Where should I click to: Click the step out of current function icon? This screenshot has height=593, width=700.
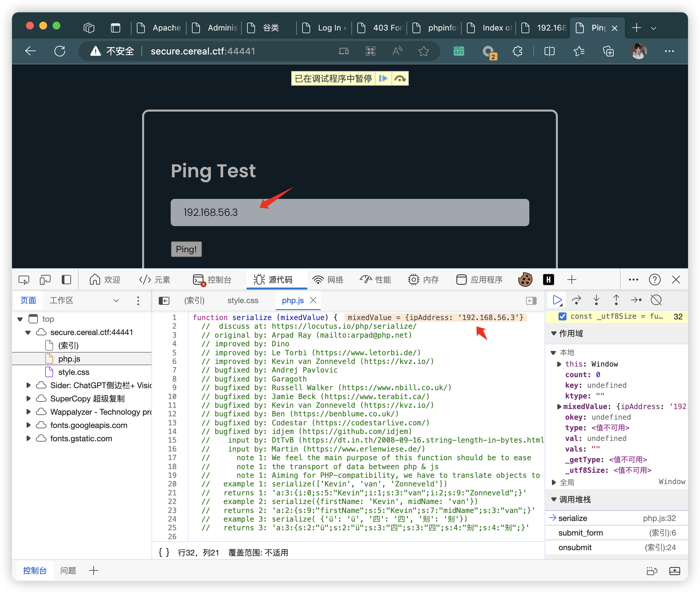tap(615, 300)
